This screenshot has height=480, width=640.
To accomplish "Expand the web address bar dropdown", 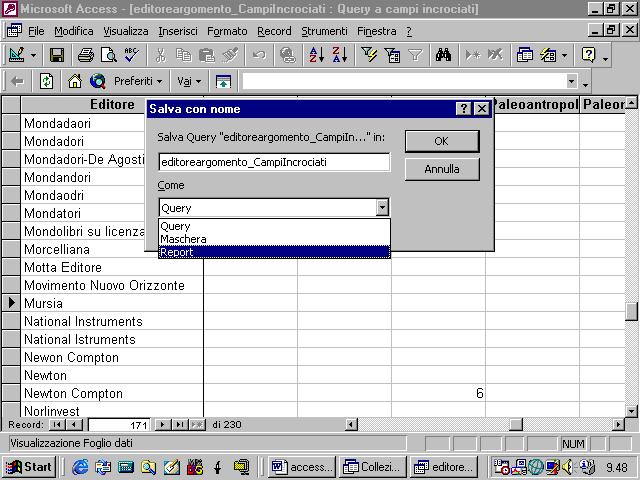I will coord(572,81).
